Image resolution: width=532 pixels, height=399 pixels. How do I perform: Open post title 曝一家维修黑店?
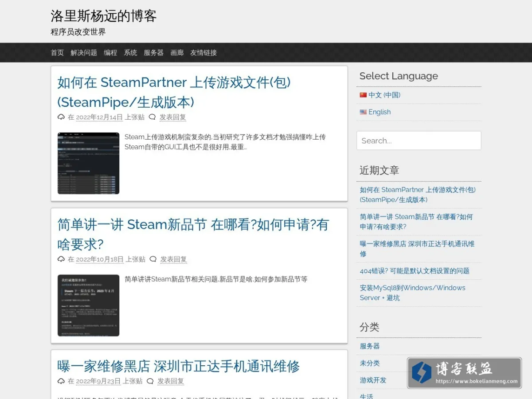pyautogui.click(x=179, y=366)
